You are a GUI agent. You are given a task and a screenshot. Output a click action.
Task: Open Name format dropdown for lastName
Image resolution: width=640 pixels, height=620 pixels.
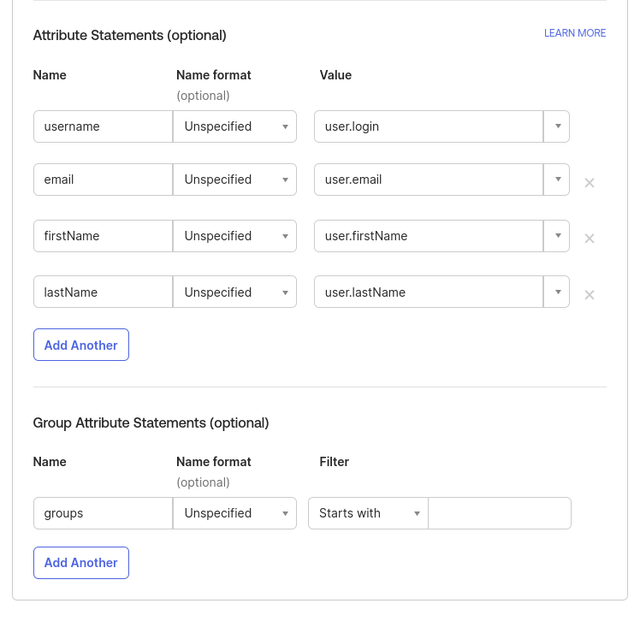click(x=235, y=292)
